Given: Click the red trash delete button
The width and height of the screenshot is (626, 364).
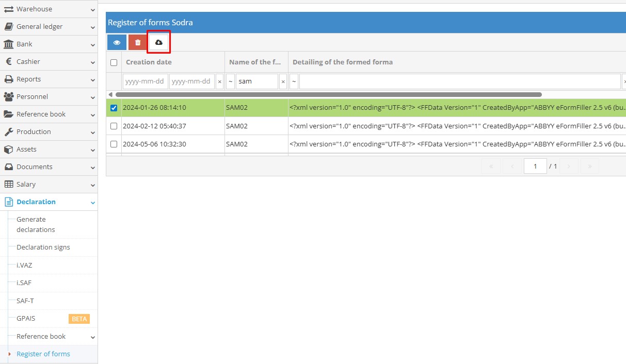Looking at the screenshot, I should 138,42.
